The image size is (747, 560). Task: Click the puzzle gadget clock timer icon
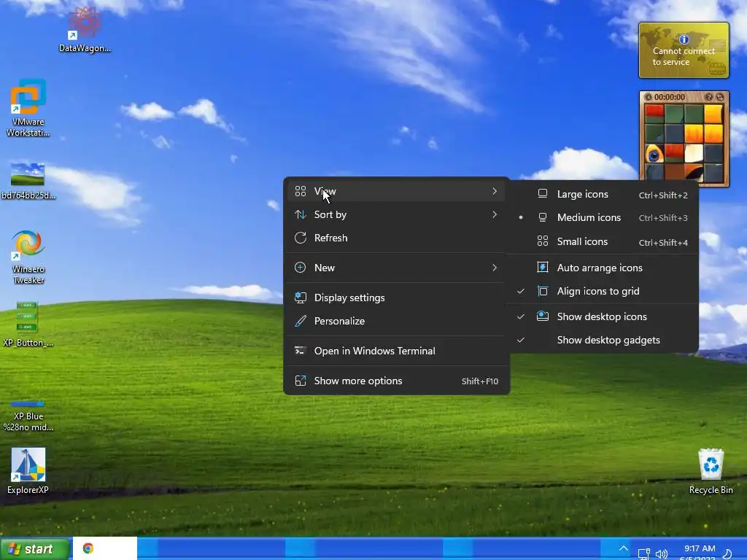648,97
